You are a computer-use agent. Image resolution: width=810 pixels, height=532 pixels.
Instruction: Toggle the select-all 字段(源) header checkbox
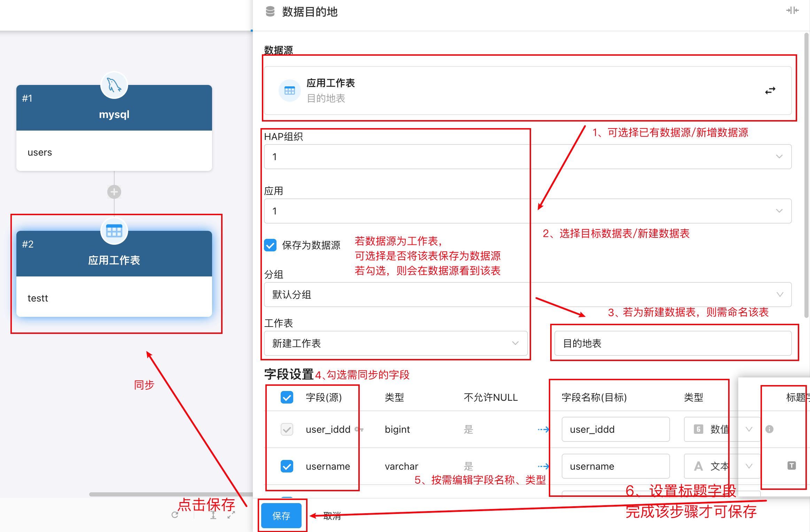coord(287,397)
